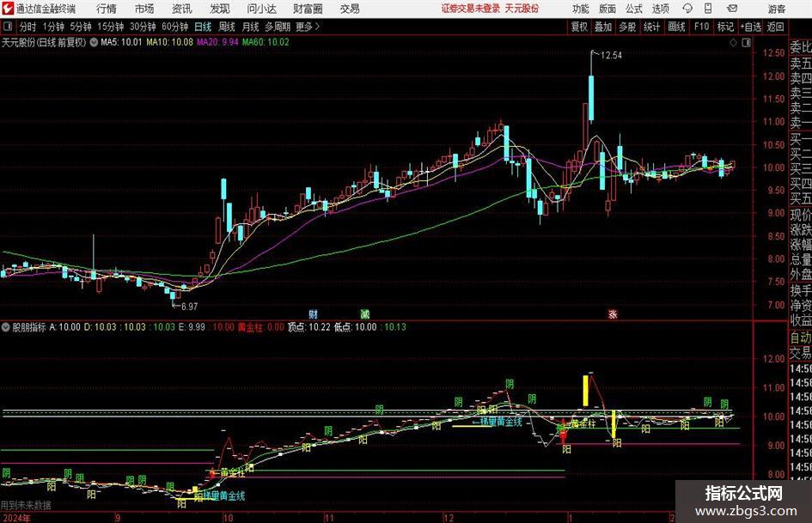Switch to the 60分钟 period tab
Image resolution: width=812 pixels, height=523 pixels.
174,27
